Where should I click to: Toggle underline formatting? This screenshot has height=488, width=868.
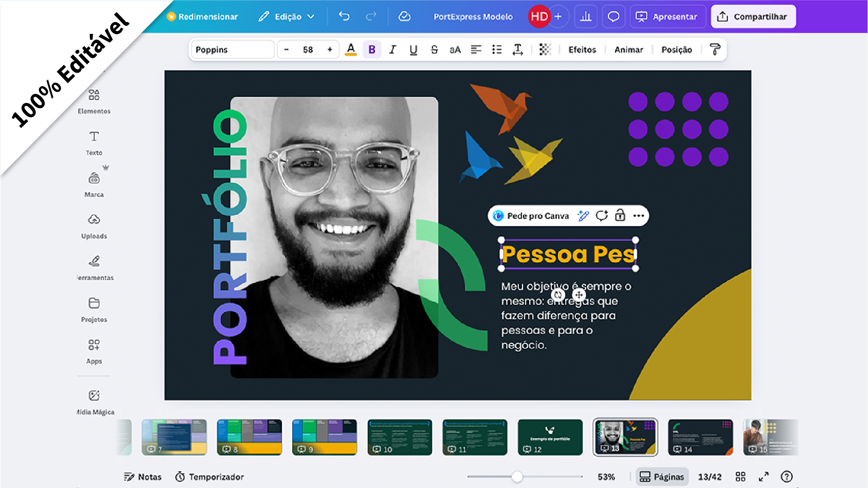[x=413, y=50]
